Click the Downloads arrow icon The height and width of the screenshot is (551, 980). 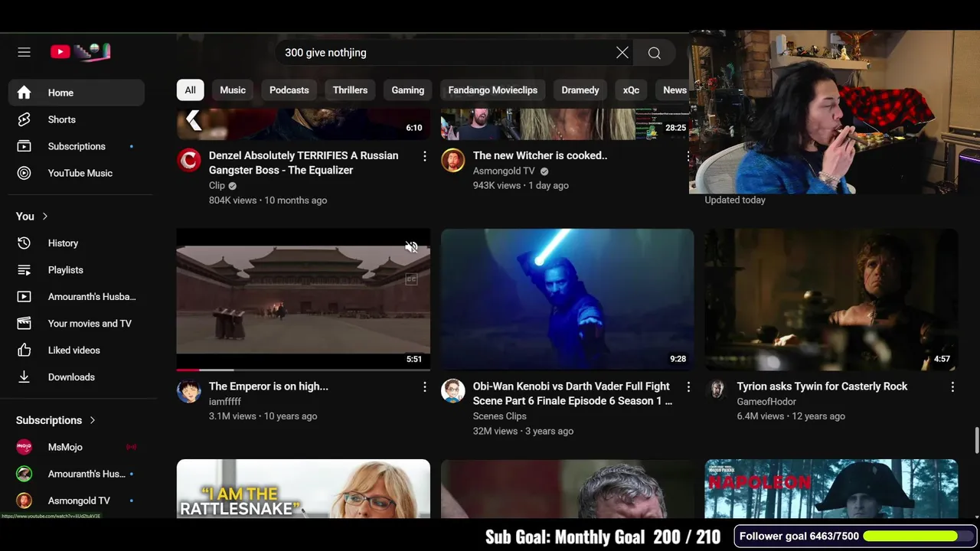24,377
